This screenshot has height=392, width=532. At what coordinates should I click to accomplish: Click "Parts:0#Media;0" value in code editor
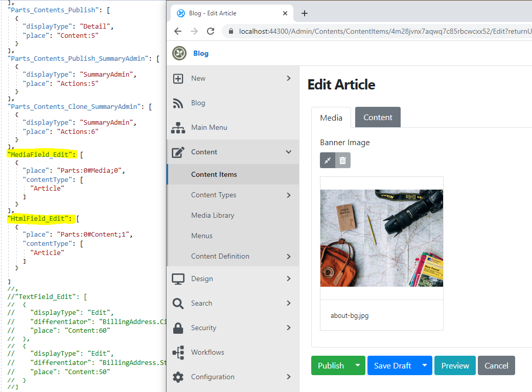click(x=89, y=170)
